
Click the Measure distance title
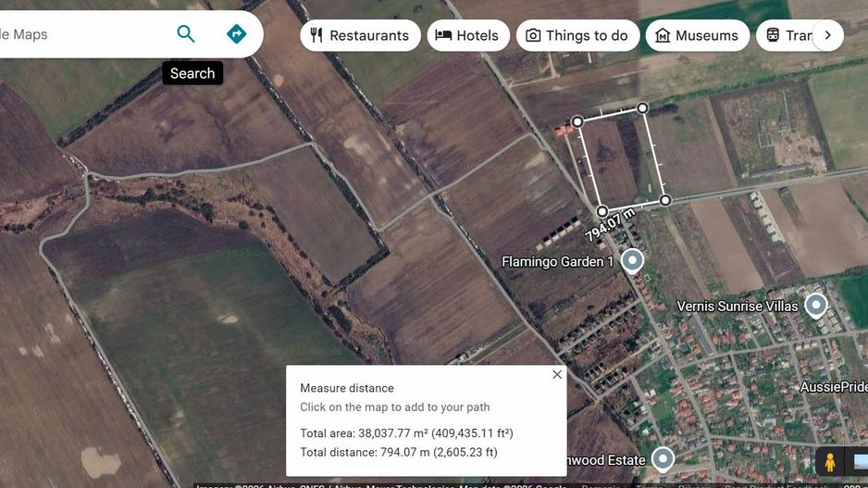347,388
